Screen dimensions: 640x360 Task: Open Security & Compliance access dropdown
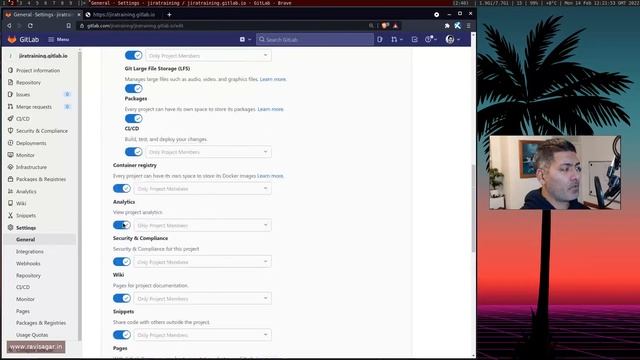pyautogui.click(x=202, y=262)
